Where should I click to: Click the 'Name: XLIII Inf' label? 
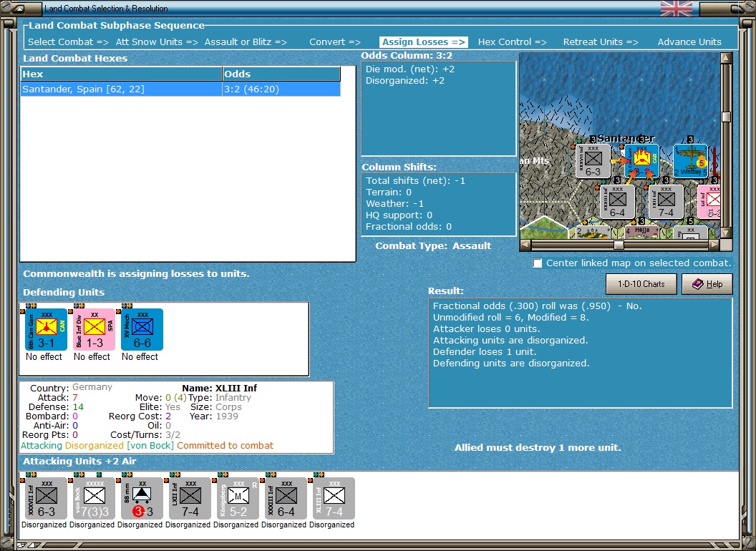pyautogui.click(x=219, y=388)
